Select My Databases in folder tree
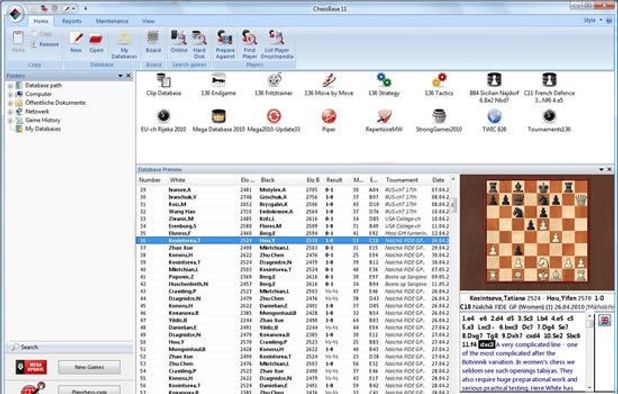The width and height of the screenshot is (618, 394). pyautogui.click(x=43, y=129)
